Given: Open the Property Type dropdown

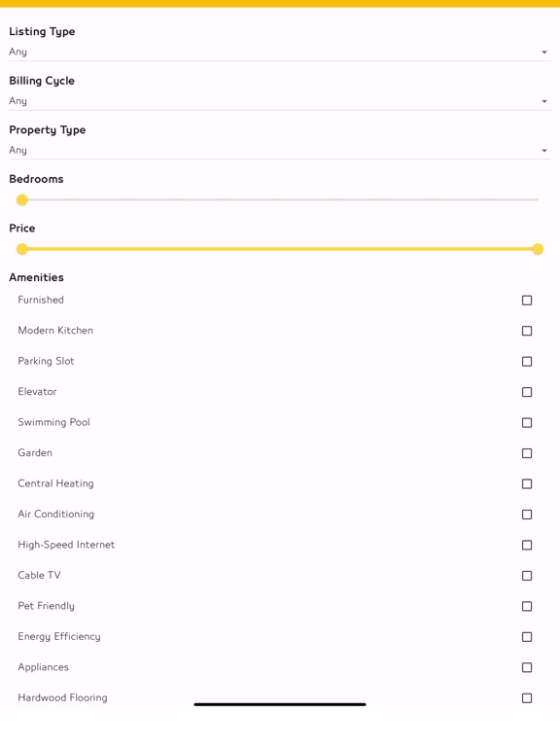Looking at the screenshot, I should [x=280, y=150].
